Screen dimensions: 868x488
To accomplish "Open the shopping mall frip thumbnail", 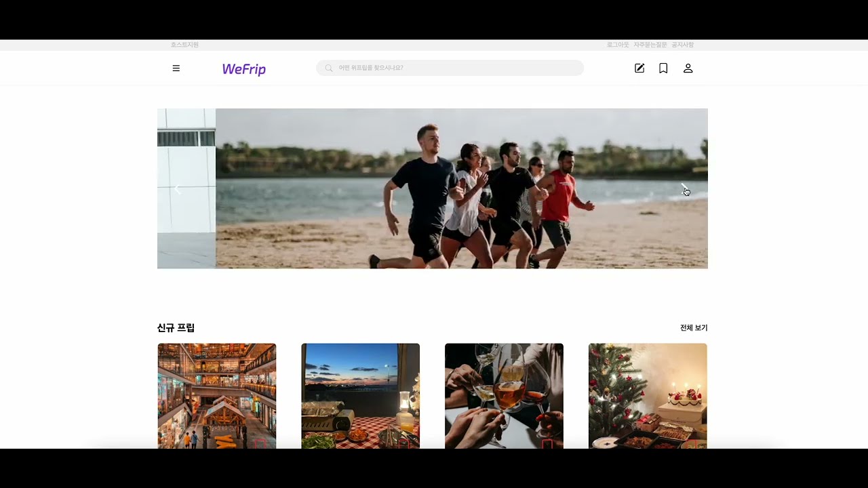I will click(217, 393).
